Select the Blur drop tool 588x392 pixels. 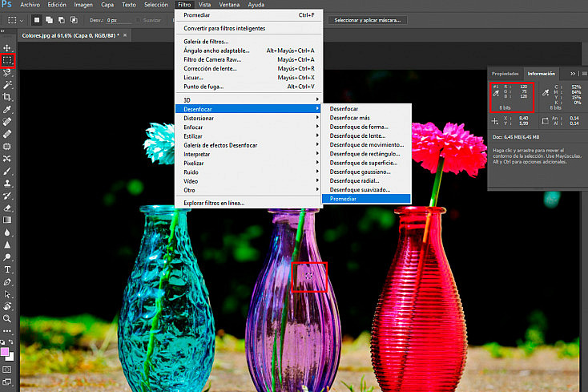(7, 232)
